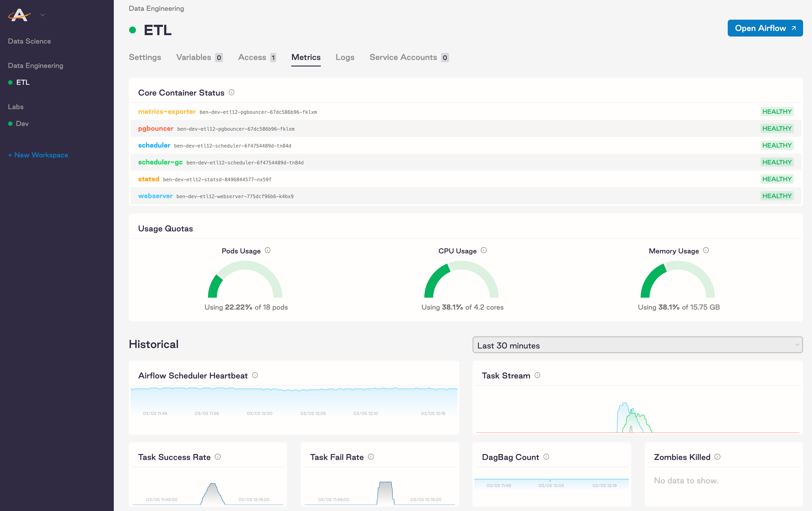Click the metrics-exporter container name
This screenshot has width=812, height=511.
coord(167,112)
